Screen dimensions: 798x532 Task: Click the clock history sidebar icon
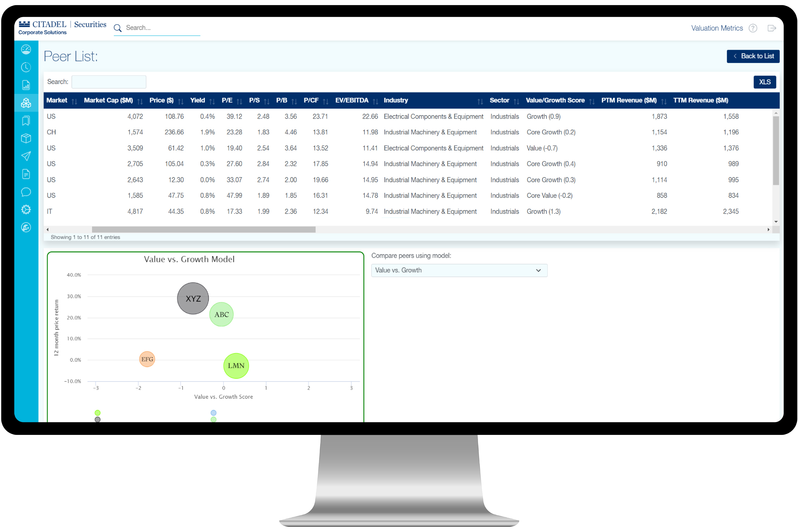tap(26, 67)
